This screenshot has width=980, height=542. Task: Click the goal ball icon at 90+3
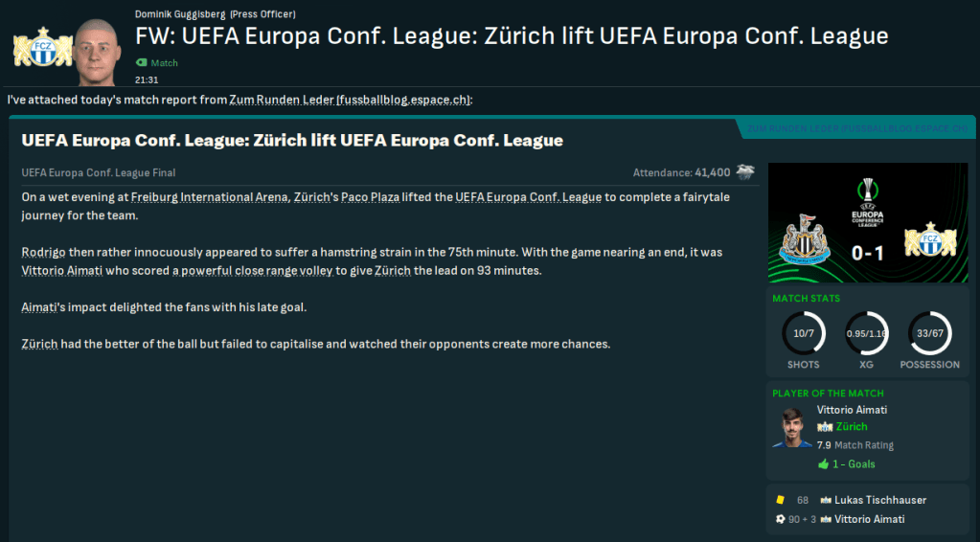coord(781,519)
